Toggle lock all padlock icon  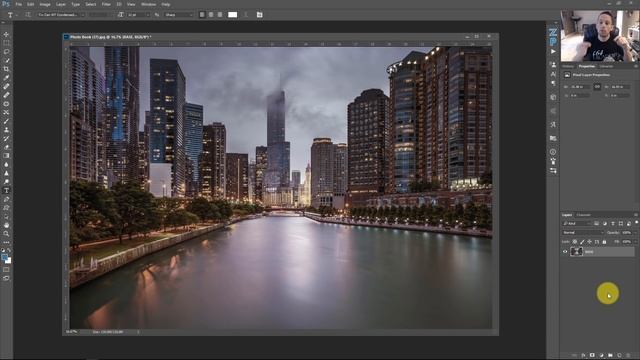[604, 242]
